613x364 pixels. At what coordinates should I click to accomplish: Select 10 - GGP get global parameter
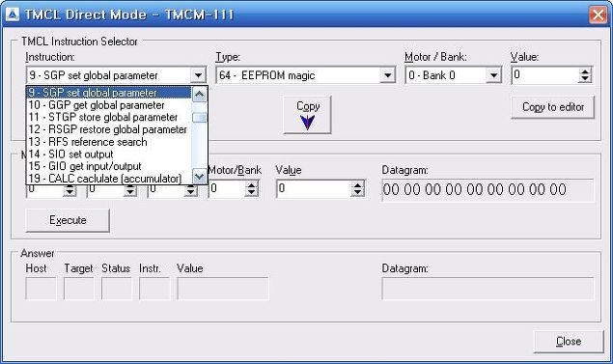[109, 105]
